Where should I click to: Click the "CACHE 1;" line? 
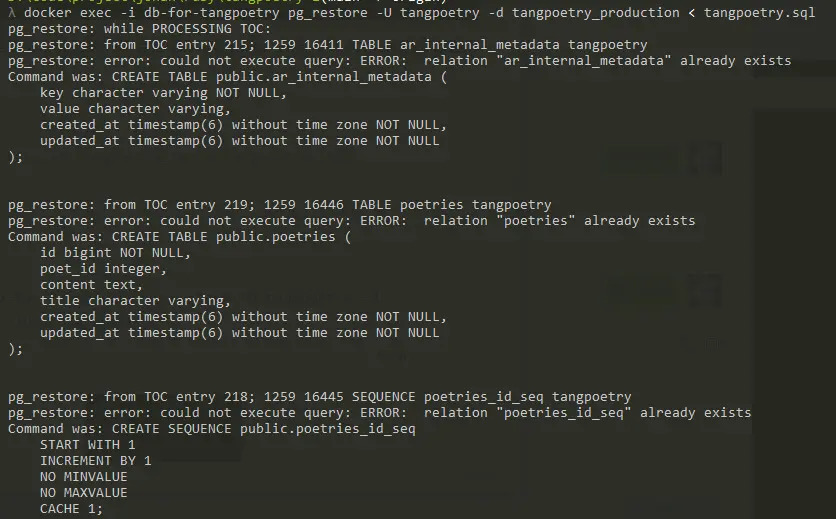pos(71,509)
